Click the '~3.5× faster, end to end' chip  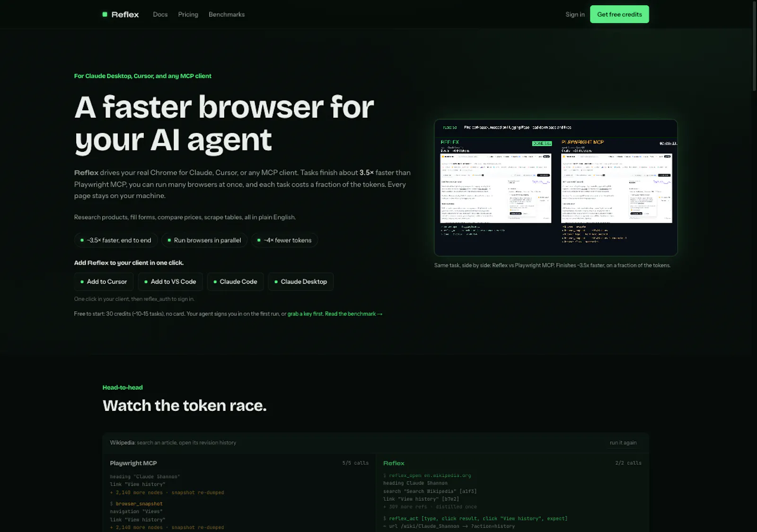coord(115,240)
